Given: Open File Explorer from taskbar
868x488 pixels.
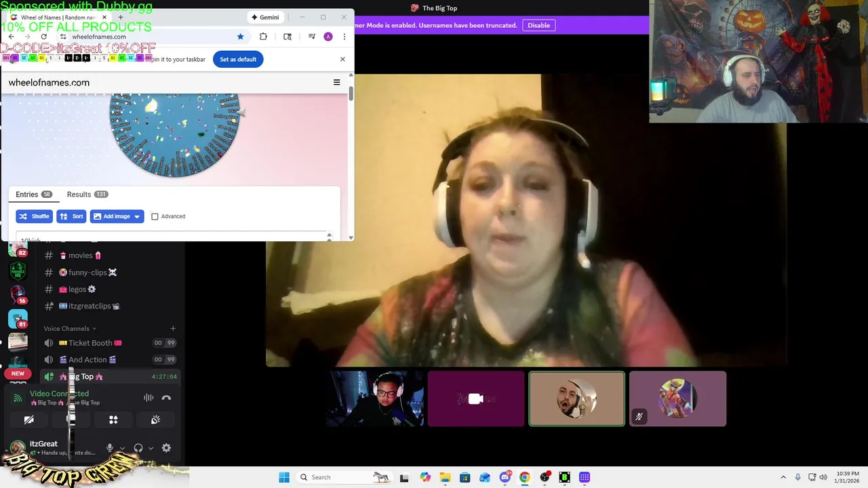Looking at the screenshot, I should pos(445,477).
